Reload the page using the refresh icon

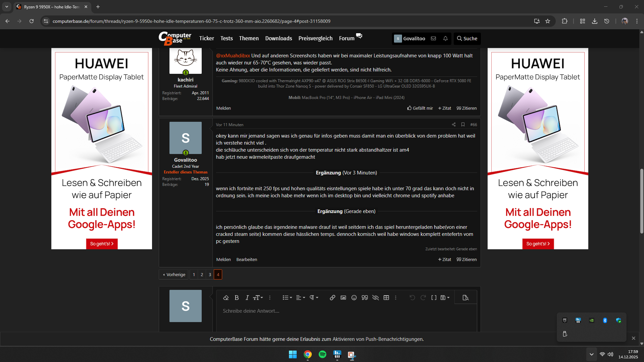coord(32,21)
